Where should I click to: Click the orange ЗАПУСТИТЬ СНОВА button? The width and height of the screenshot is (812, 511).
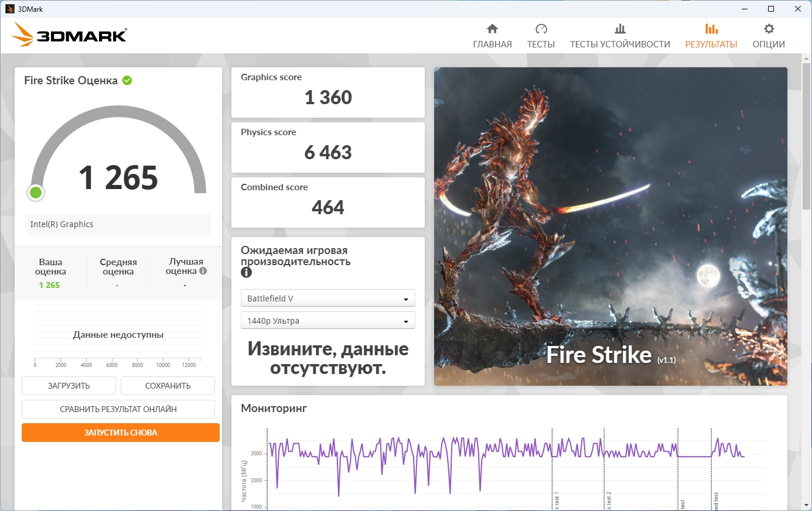pyautogui.click(x=121, y=433)
